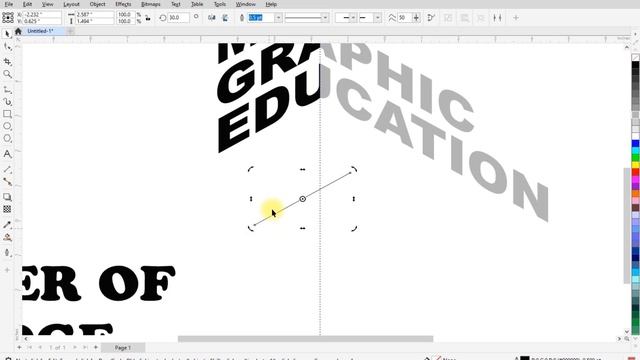Select the Text tool
This screenshot has width=640, height=360.
[x=7, y=154]
